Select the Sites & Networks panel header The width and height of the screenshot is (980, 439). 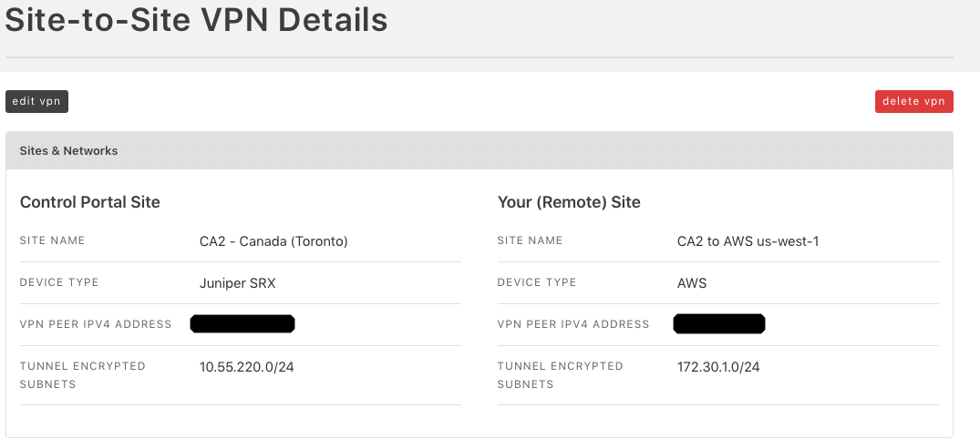[480, 150]
